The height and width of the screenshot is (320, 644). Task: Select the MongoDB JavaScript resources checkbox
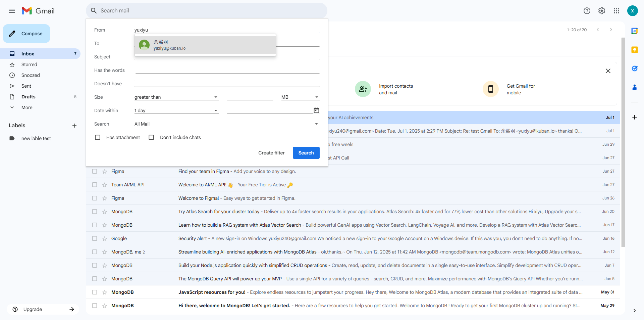pyautogui.click(x=95, y=292)
